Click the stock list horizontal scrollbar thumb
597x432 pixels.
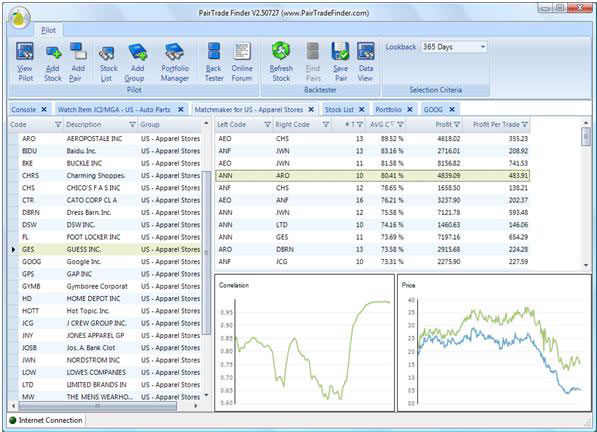98,406
